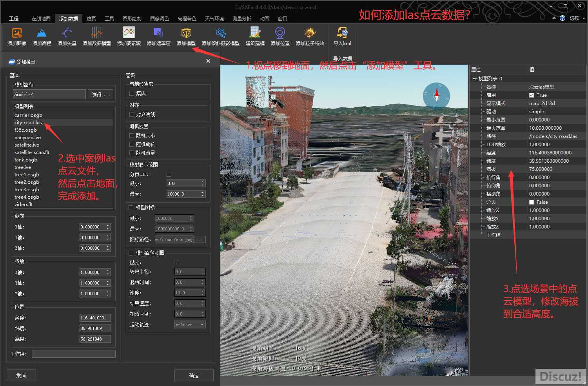
Task: Toggle the 随机旋转 random rotation checkbox
Action: pyautogui.click(x=132, y=144)
